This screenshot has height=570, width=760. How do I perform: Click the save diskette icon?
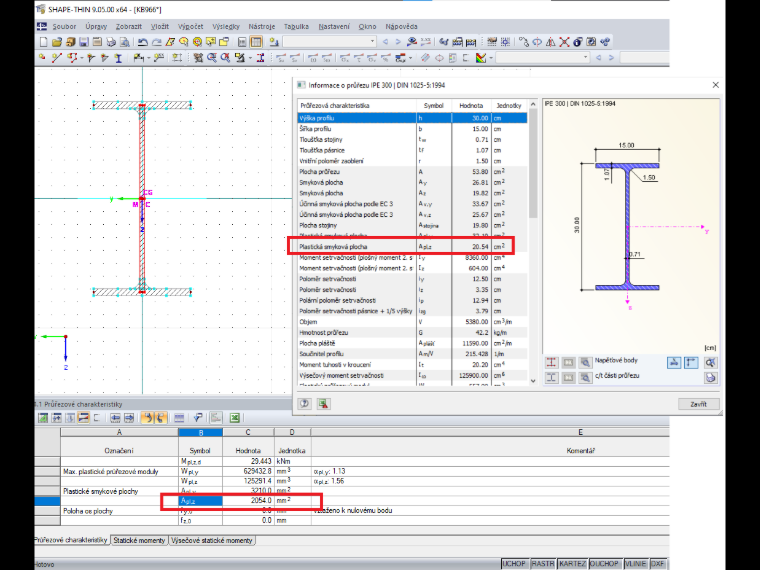click(83, 42)
